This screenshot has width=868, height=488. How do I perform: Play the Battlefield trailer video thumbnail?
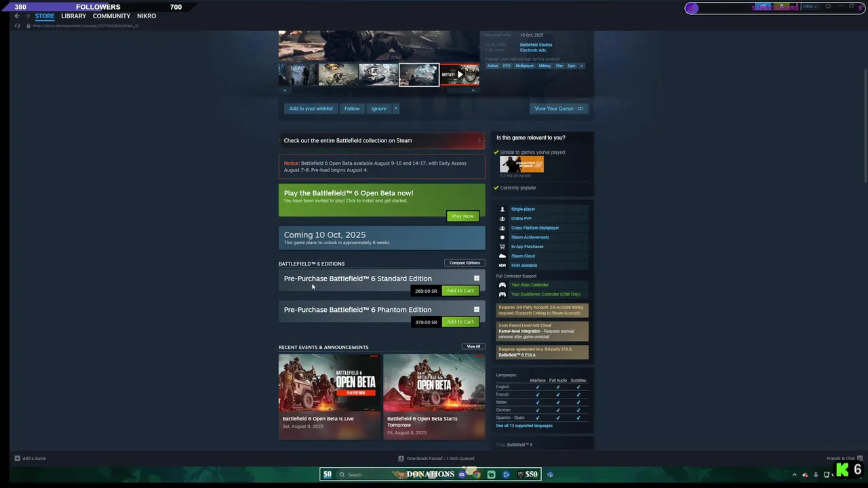click(x=460, y=75)
